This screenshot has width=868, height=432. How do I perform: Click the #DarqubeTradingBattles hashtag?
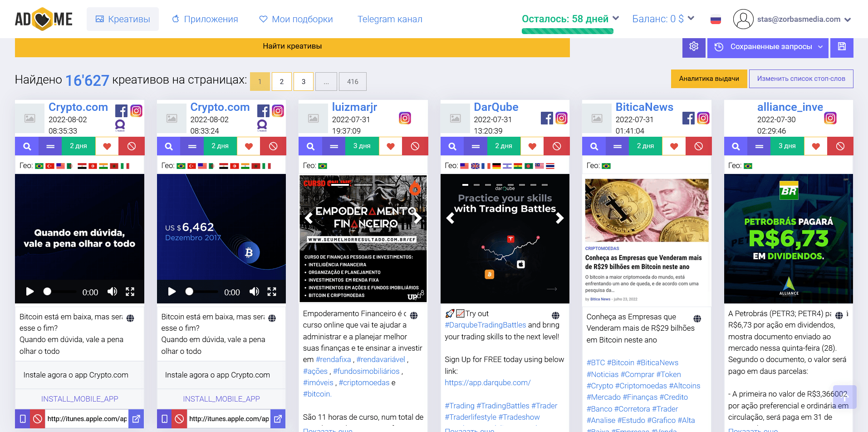click(485, 325)
